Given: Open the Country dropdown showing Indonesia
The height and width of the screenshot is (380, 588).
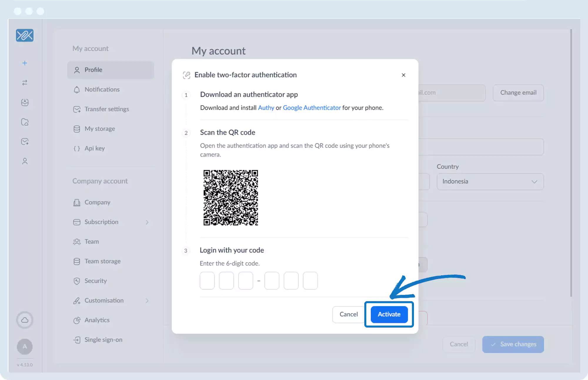Looking at the screenshot, I should click(x=490, y=182).
